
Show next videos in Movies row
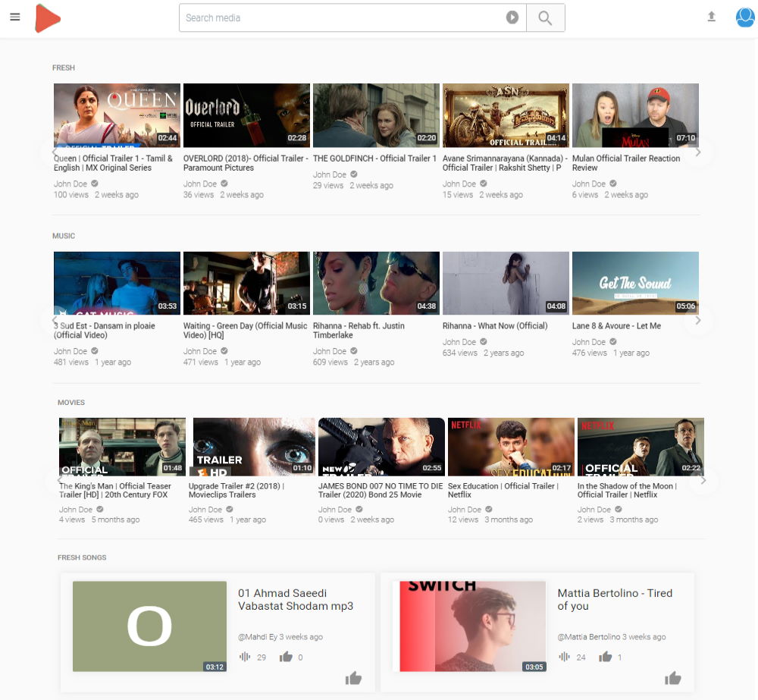pos(703,480)
